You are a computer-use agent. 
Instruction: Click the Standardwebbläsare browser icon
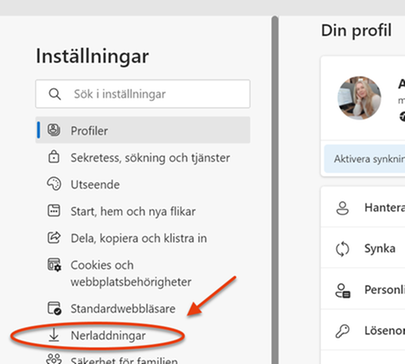[x=54, y=308]
